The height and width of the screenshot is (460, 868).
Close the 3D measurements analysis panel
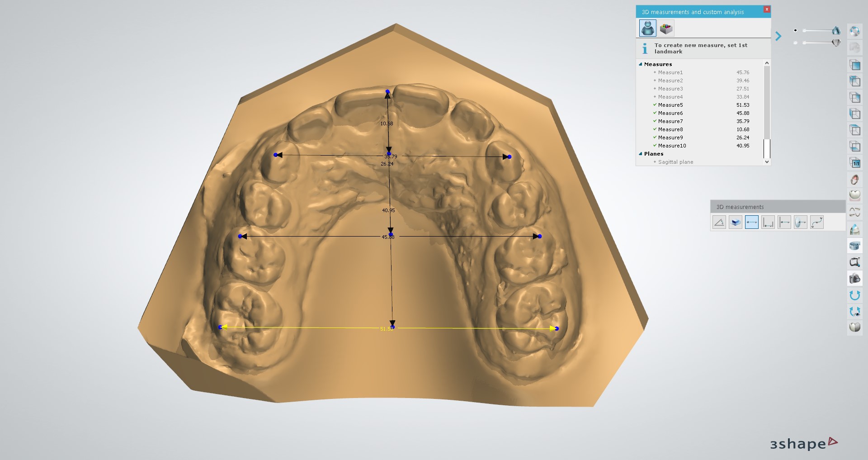(x=766, y=9)
